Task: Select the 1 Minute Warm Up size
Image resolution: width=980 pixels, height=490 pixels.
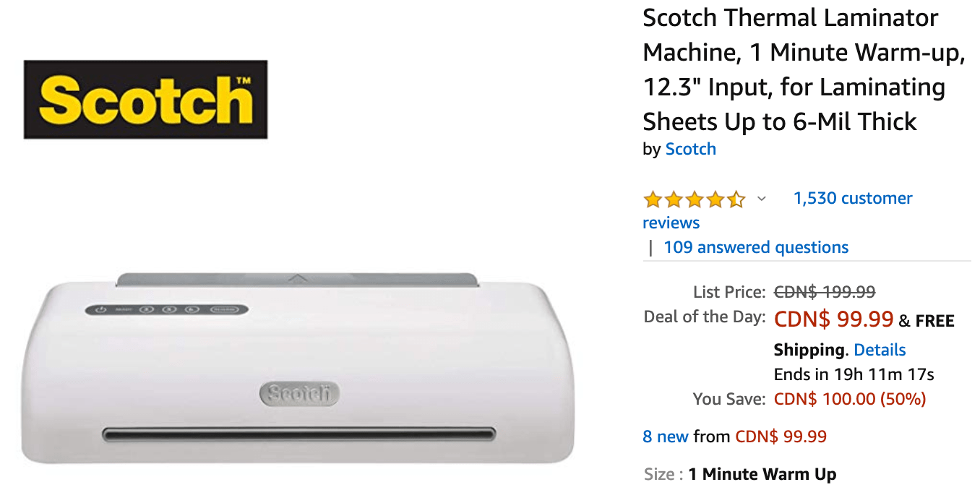Action: pyautogui.click(x=762, y=475)
